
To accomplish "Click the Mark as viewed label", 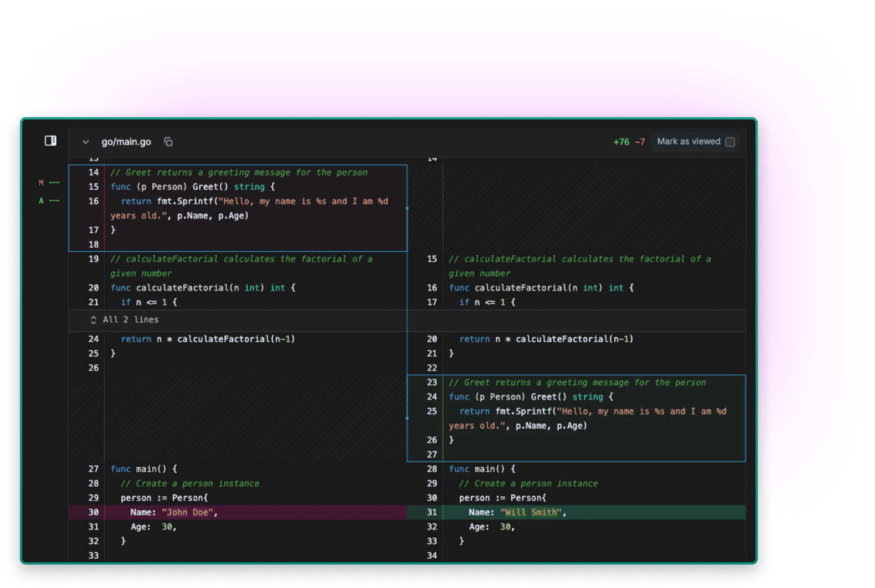I will click(x=688, y=141).
